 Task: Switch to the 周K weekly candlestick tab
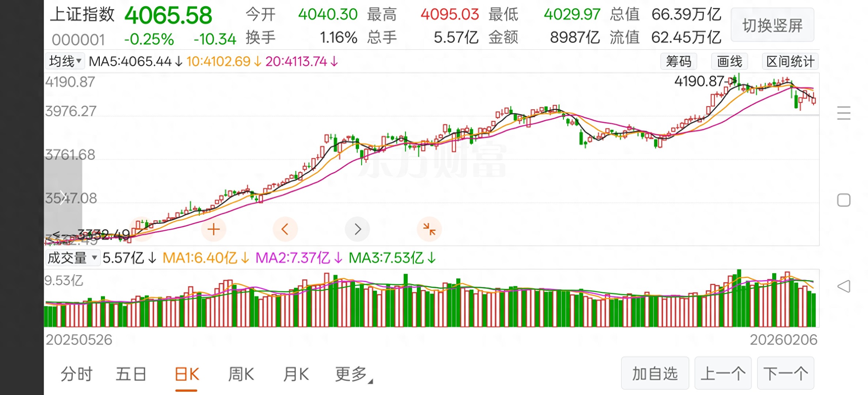pos(241,374)
